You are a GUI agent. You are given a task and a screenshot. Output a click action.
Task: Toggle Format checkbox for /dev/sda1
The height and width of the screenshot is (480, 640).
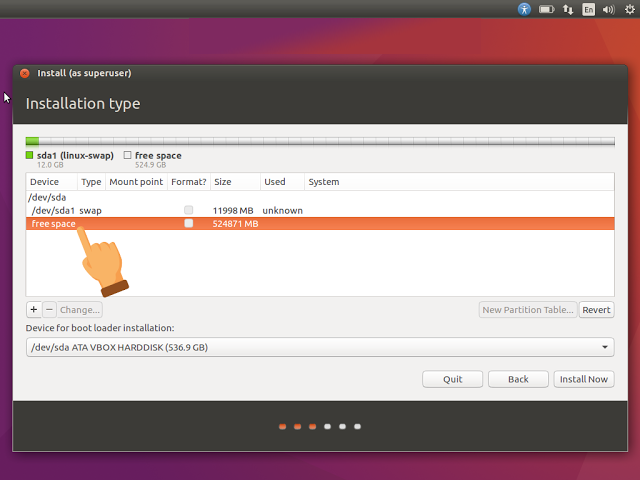click(189, 210)
